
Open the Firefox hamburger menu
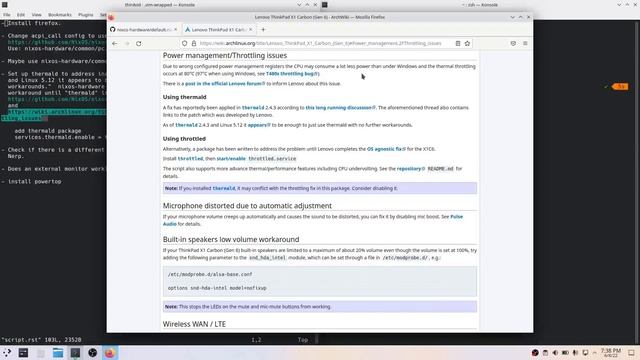(525, 43)
